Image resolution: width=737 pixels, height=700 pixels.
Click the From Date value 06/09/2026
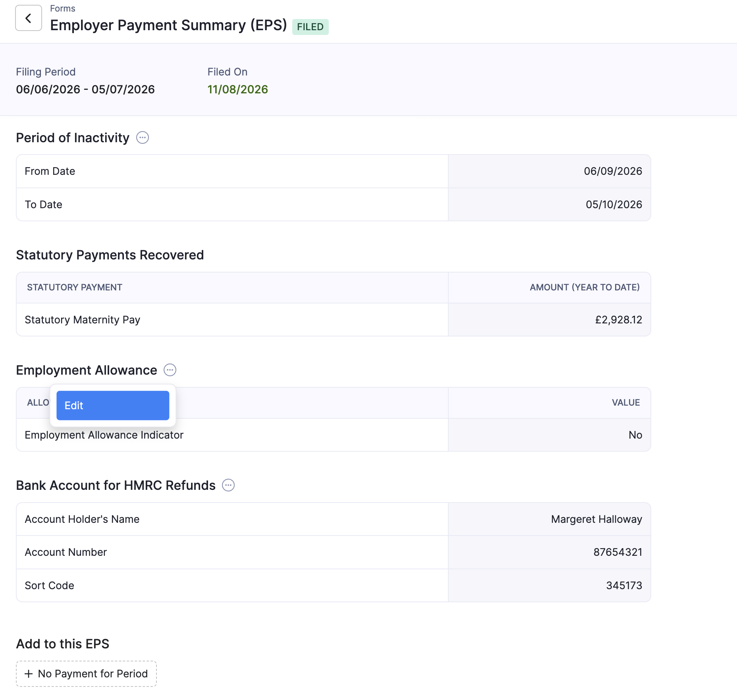(613, 171)
